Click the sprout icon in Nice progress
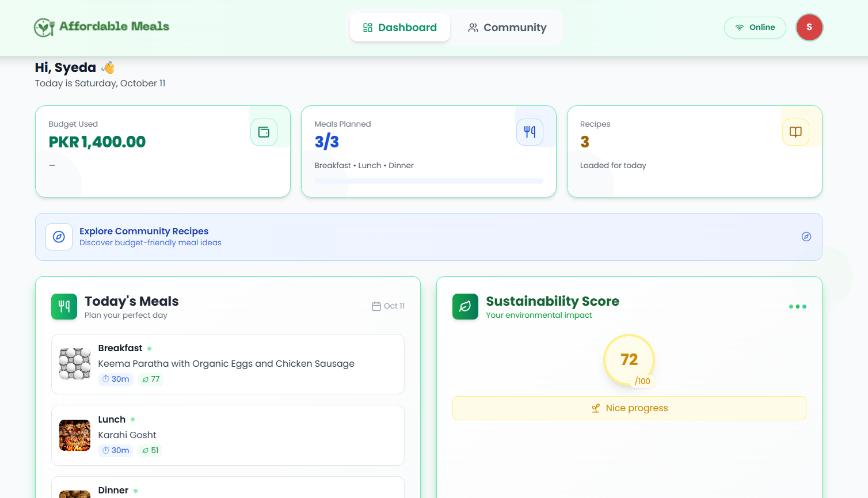 point(596,408)
